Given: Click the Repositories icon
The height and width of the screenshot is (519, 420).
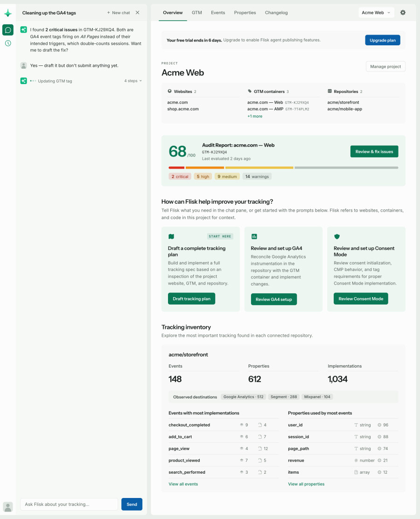Looking at the screenshot, I should [x=330, y=91].
